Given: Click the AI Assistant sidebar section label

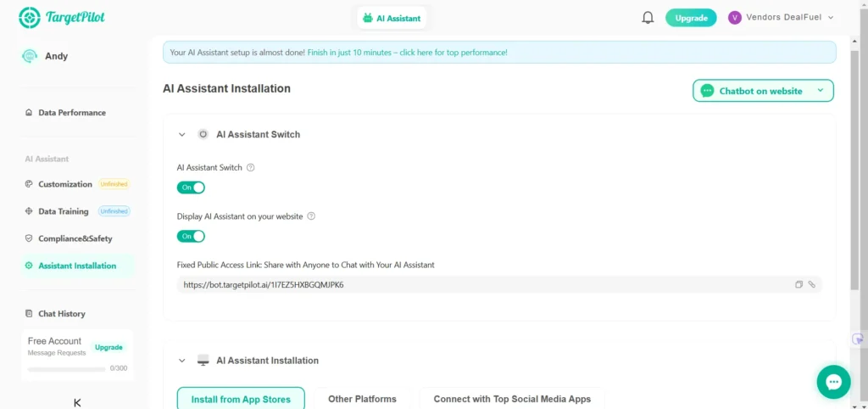Looking at the screenshot, I should (47, 159).
